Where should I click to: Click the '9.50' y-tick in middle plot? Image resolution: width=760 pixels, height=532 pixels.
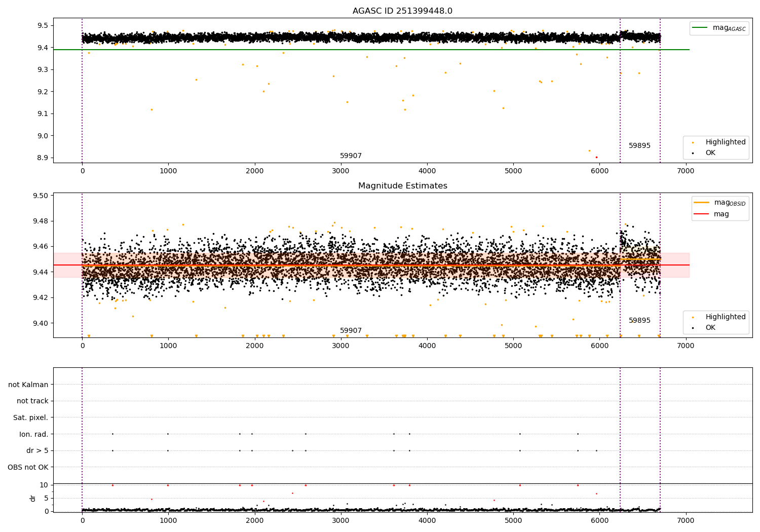click(41, 196)
